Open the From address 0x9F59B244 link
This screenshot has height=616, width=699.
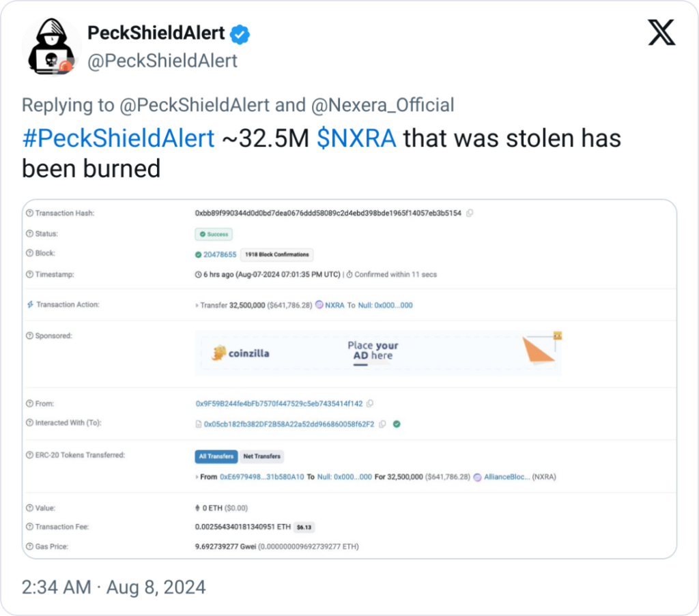(279, 404)
